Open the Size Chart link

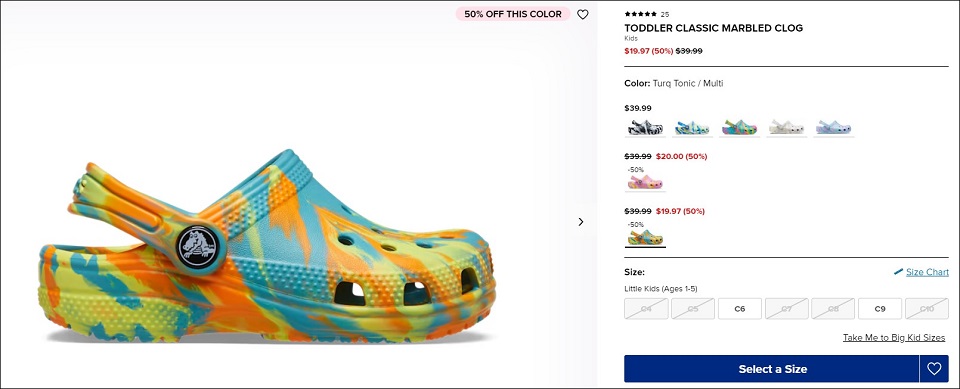(927, 272)
